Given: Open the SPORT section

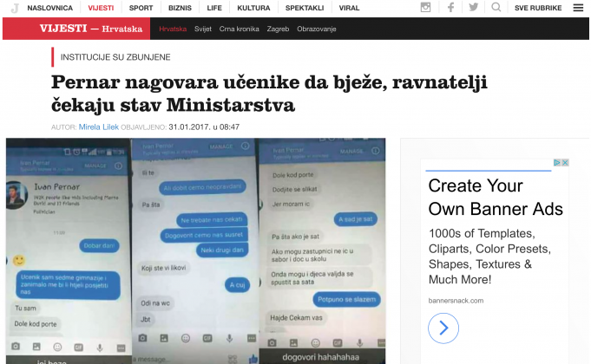Looking at the screenshot, I should click(141, 8).
